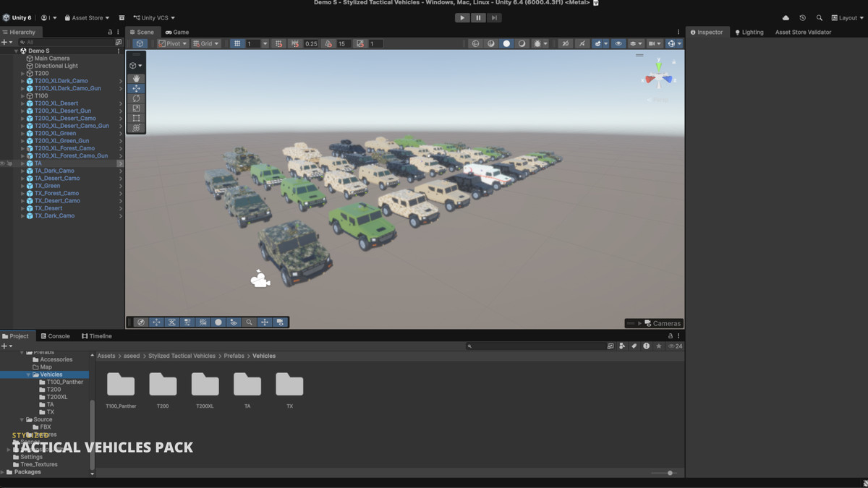Click Assets in the Project breadcrumb
Viewport: 868px width, 488px height.
click(106, 356)
